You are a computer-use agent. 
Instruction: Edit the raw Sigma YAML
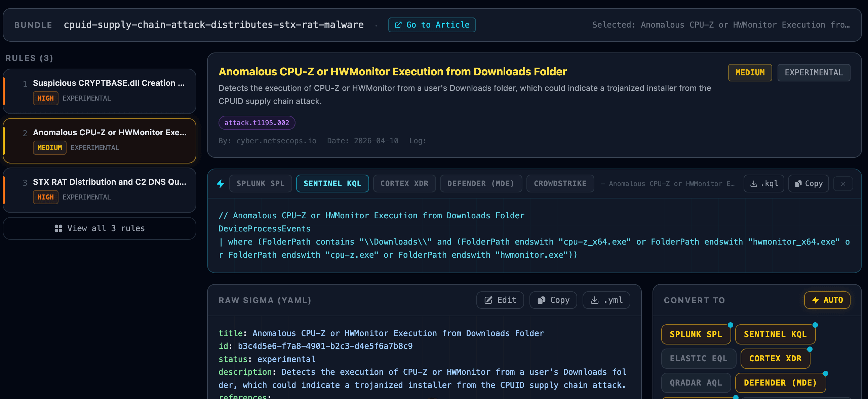(x=500, y=300)
